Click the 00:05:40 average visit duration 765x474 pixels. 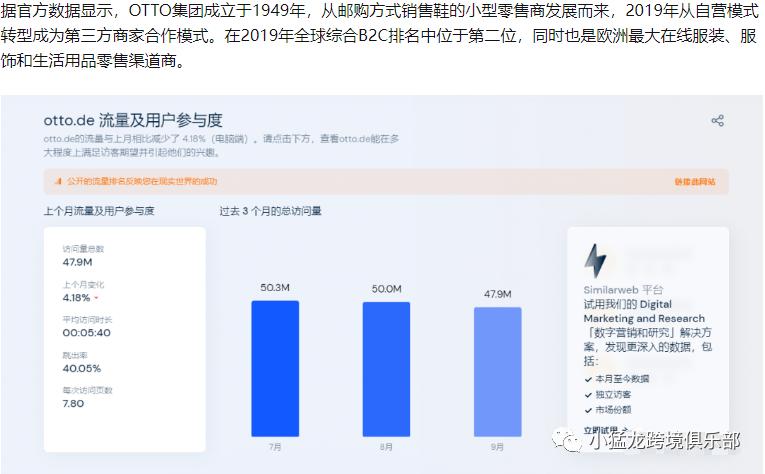(x=87, y=333)
